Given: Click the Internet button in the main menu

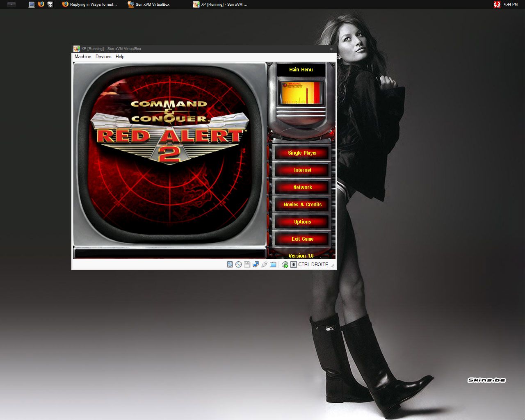Looking at the screenshot, I should (302, 170).
